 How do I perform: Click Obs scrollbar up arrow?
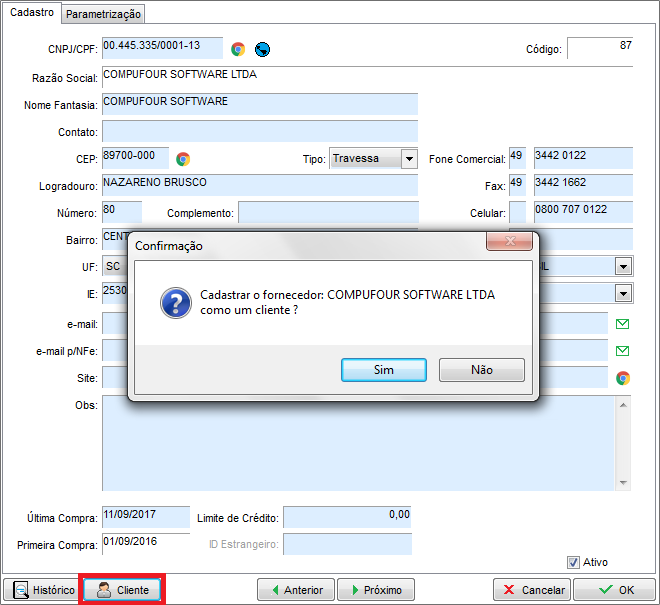623,405
